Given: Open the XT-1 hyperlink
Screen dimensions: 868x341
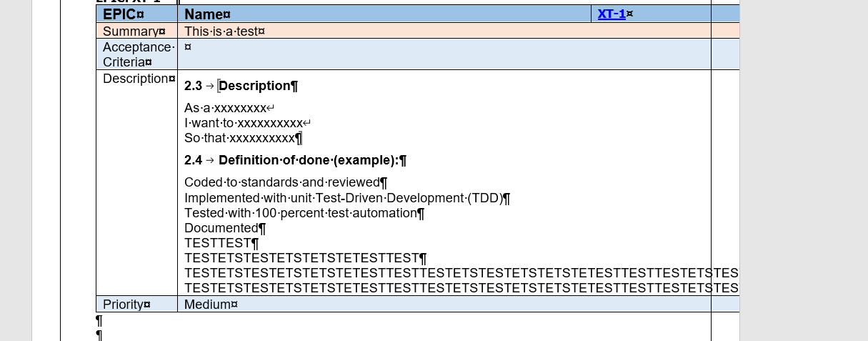Looking at the screenshot, I should coord(612,14).
